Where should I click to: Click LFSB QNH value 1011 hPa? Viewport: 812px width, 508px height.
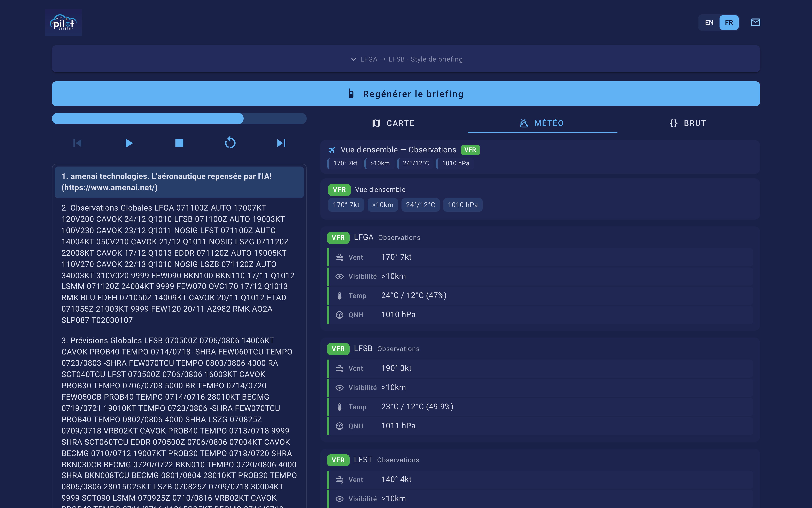pyautogui.click(x=398, y=426)
